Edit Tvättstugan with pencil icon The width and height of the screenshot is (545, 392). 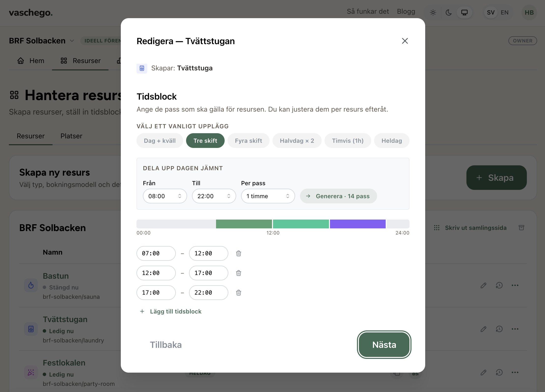click(483, 329)
